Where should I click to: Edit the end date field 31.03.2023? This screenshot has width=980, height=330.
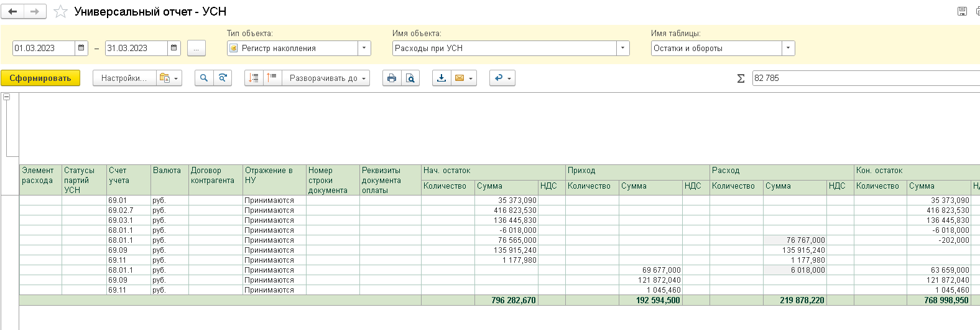pyautogui.click(x=136, y=48)
